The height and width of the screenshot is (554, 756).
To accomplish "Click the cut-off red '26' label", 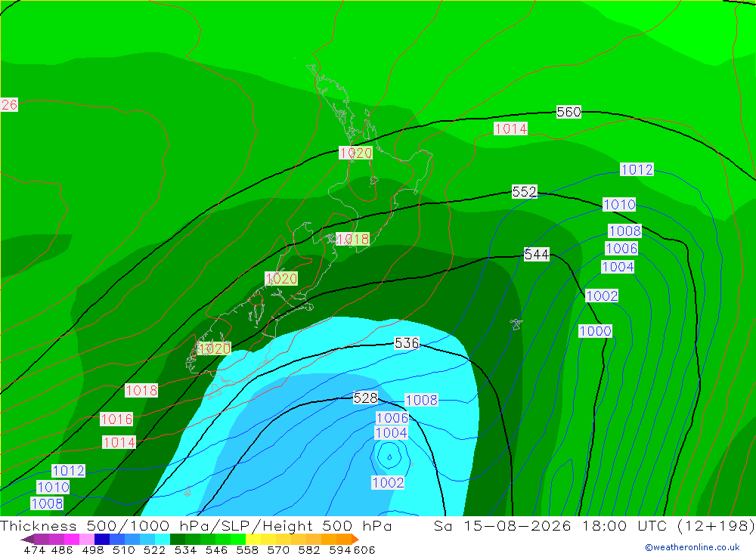I will point(9,104).
